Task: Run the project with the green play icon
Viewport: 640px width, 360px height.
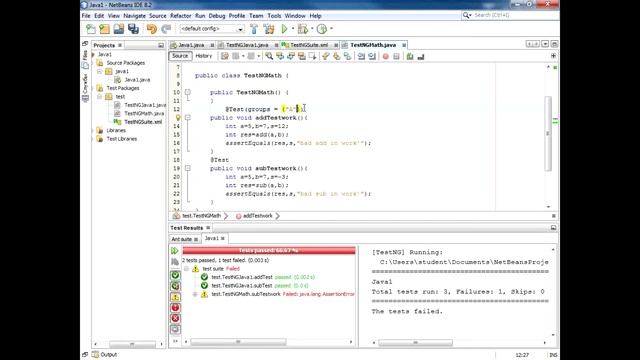Action: click(284, 29)
